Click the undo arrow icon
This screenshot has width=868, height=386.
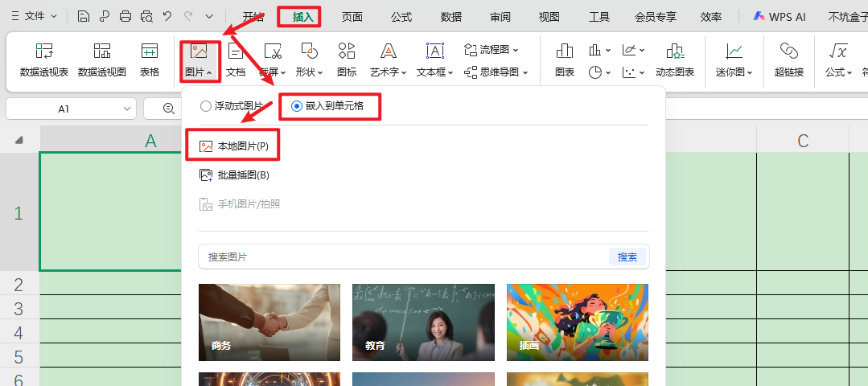tap(167, 17)
